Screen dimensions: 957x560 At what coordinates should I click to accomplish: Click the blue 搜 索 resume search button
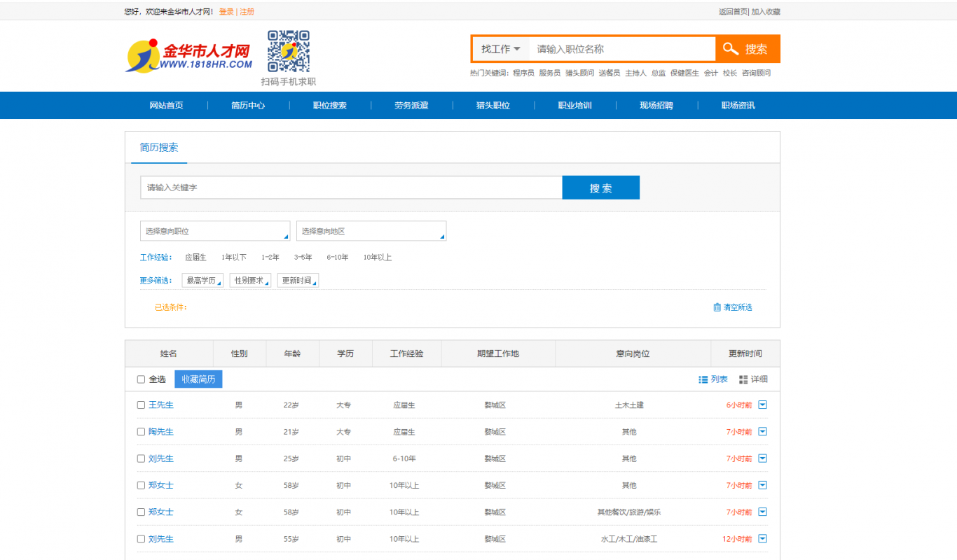pyautogui.click(x=601, y=188)
